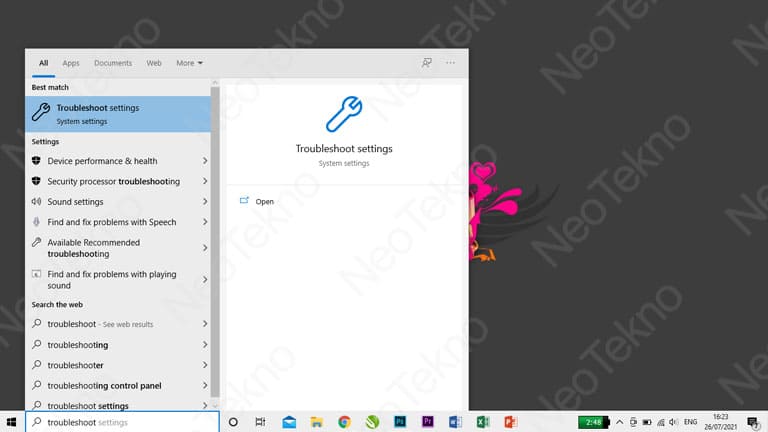This screenshot has height=432, width=768.
Task: Open Troubleshoot settings best match result
Action: pos(118,113)
